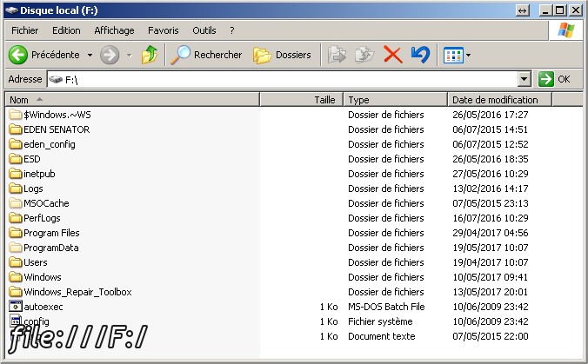Toggle the Dossiers folder pane

(282, 55)
